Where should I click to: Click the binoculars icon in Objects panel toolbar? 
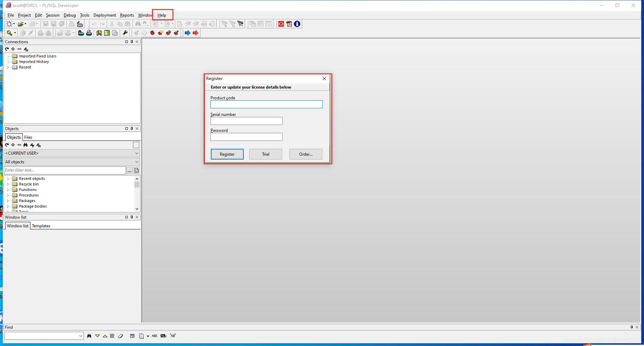26,145
